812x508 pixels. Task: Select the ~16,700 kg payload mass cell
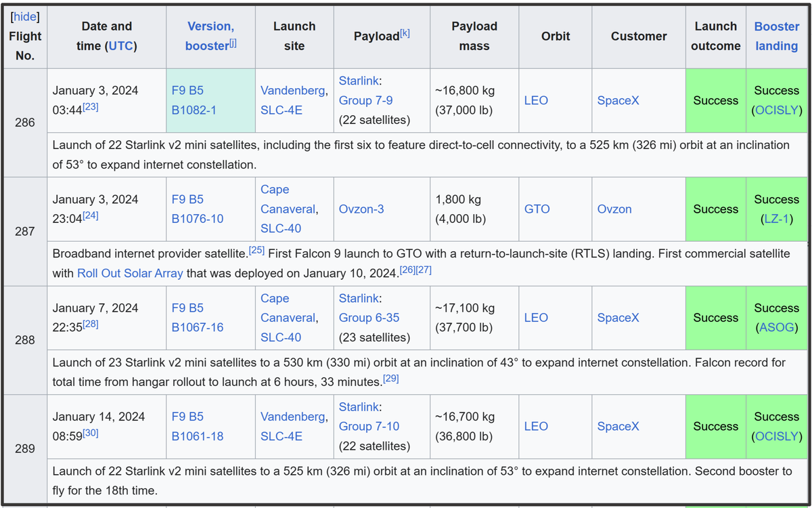(474, 427)
